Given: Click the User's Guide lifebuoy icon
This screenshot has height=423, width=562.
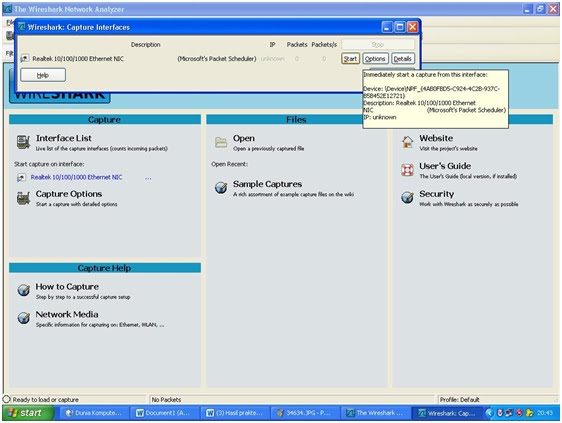Looking at the screenshot, I should [x=407, y=170].
